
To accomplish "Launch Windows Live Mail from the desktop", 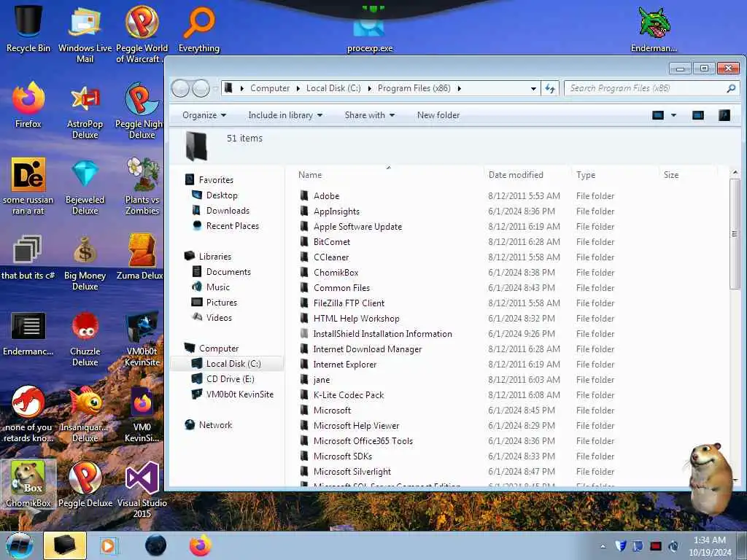I will tap(85, 34).
